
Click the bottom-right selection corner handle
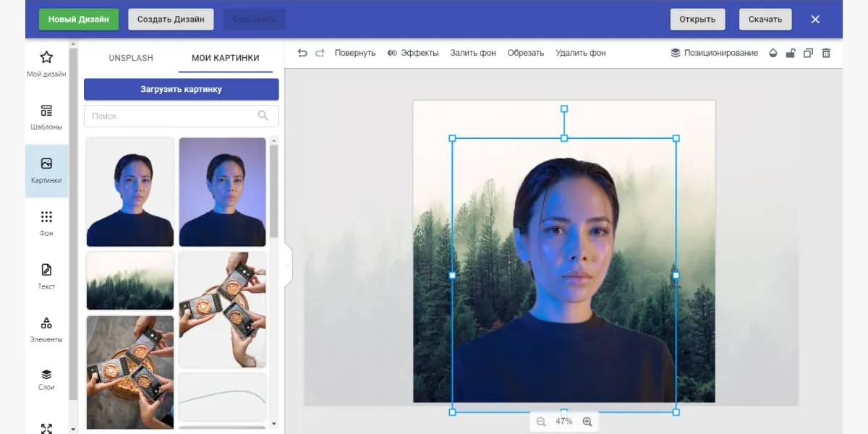(676, 412)
